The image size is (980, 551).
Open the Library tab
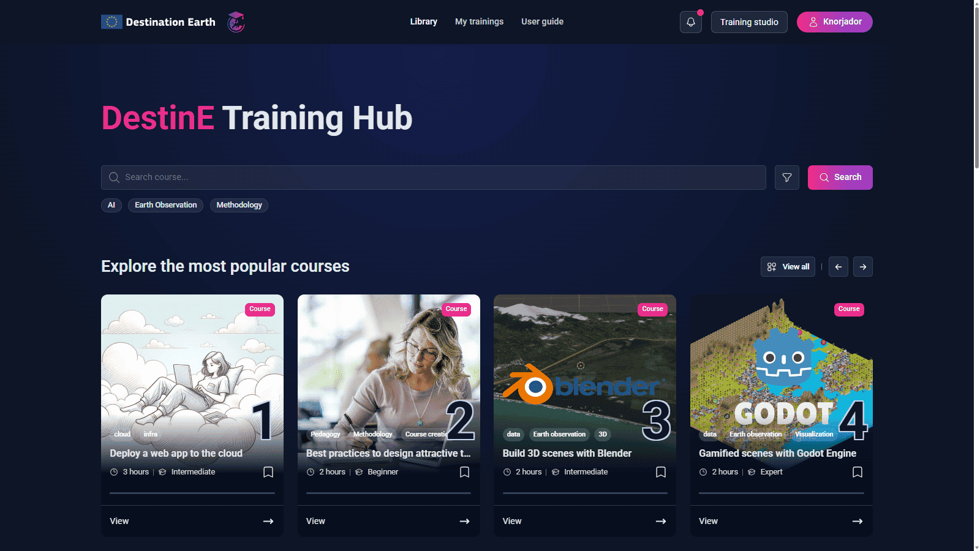point(423,21)
